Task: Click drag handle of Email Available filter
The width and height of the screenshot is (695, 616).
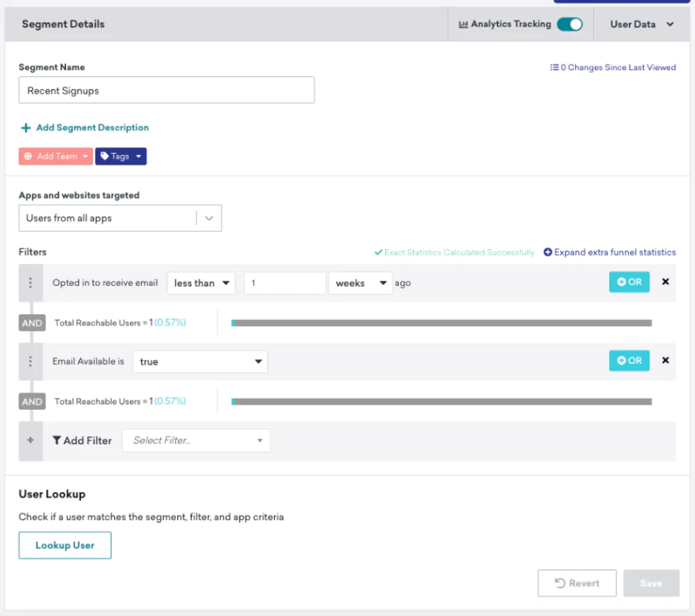Action: coord(31,362)
